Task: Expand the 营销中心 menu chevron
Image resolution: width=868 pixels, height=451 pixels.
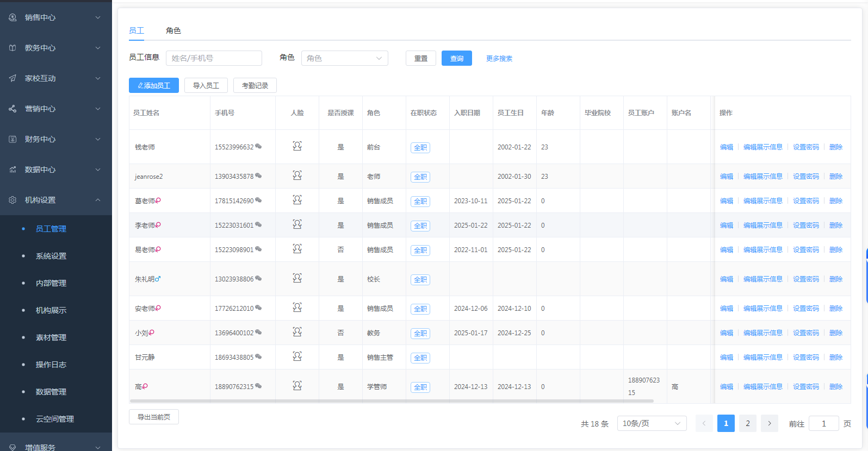Action: tap(98, 109)
